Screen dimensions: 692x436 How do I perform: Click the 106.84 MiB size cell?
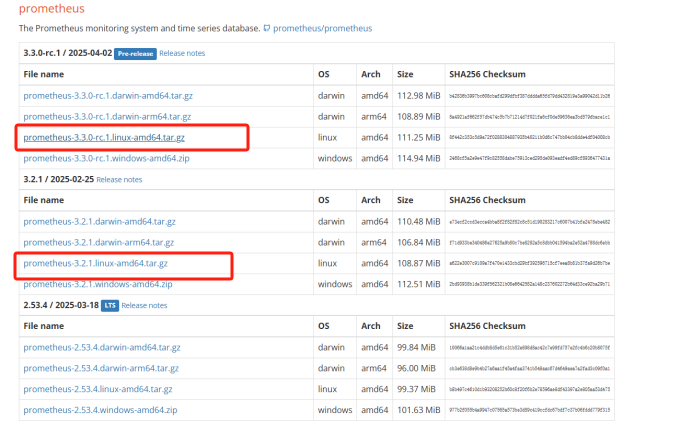tap(418, 242)
